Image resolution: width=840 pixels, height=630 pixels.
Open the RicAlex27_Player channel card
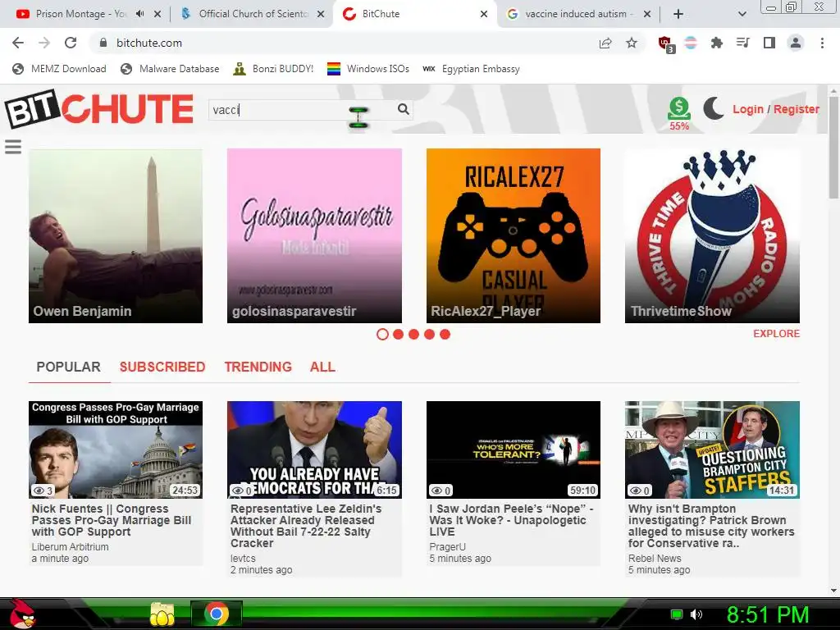pyautogui.click(x=514, y=235)
